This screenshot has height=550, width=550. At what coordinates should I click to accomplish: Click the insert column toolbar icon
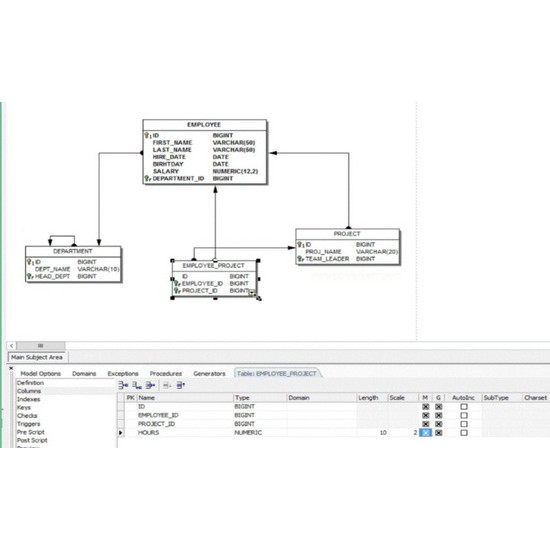coord(123,385)
